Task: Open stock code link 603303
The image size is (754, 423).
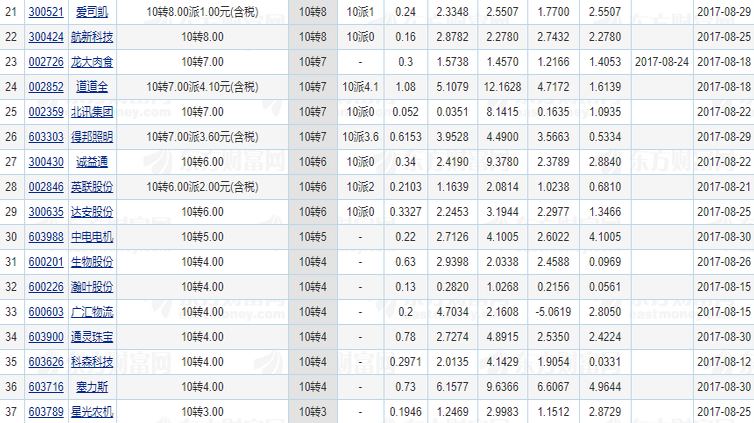Action: (x=46, y=137)
